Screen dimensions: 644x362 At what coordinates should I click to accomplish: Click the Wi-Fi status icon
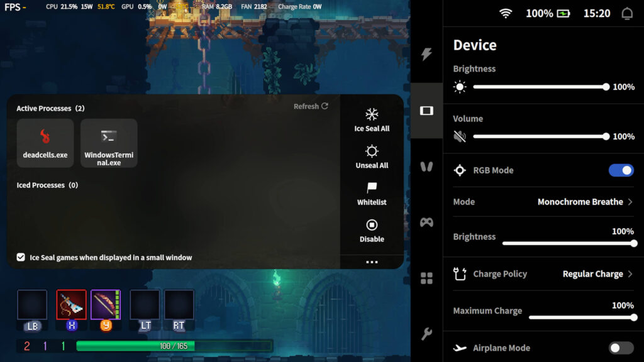[x=506, y=13]
